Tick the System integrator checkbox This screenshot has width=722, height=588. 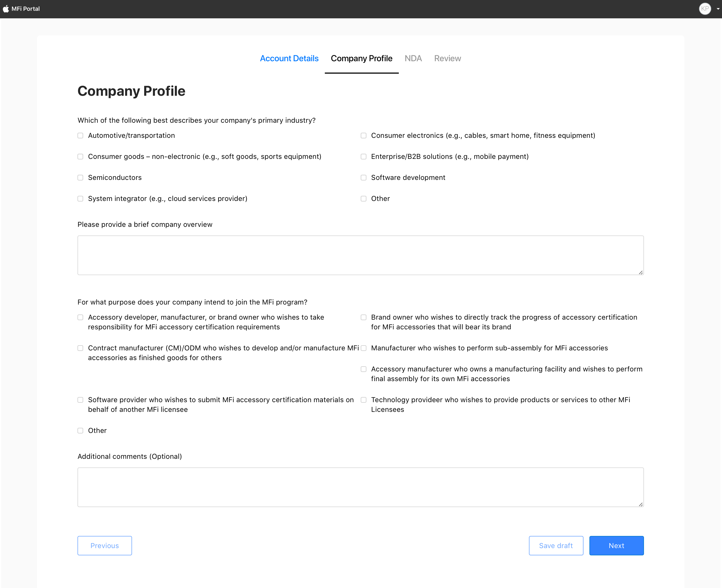pyautogui.click(x=80, y=199)
